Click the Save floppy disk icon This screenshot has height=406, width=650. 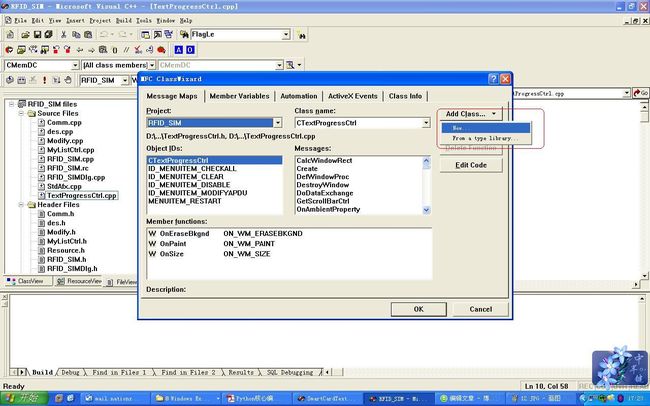pos(37,35)
